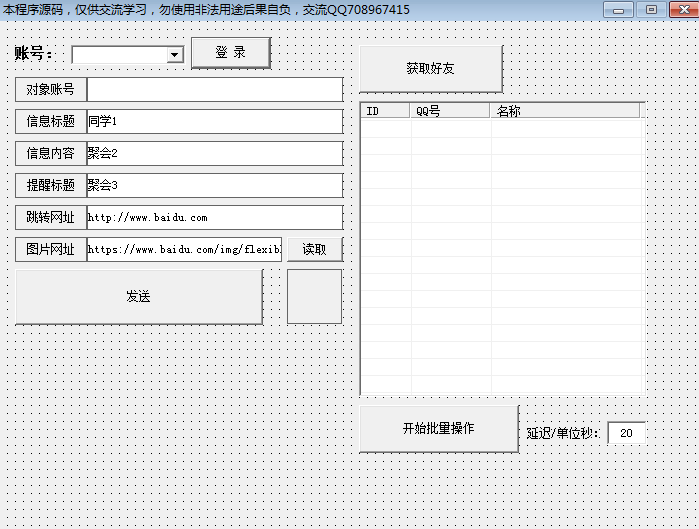Focus the 图片网址 image URL field
Image resolution: width=699 pixels, height=529 pixels.
click(x=184, y=249)
